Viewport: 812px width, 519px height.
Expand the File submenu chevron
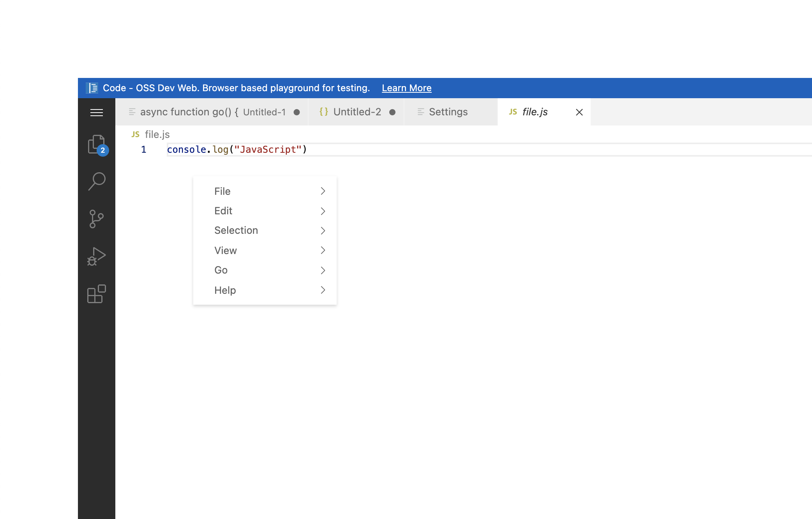[323, 191]
